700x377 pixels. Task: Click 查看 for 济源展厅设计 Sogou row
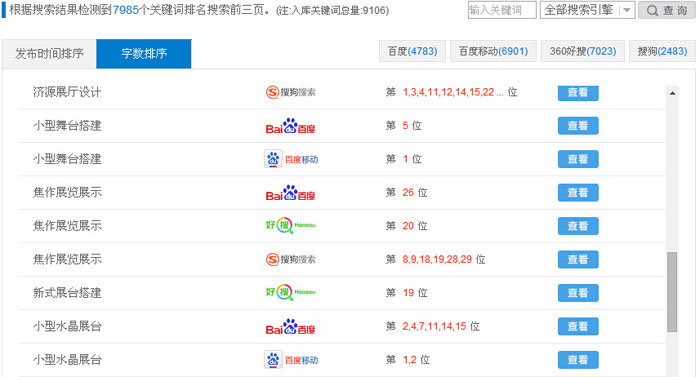(x=578, y=92)
